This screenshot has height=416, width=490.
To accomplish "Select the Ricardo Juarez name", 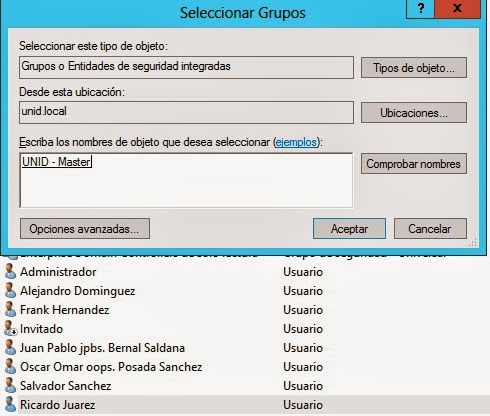I will pos(57,405).
